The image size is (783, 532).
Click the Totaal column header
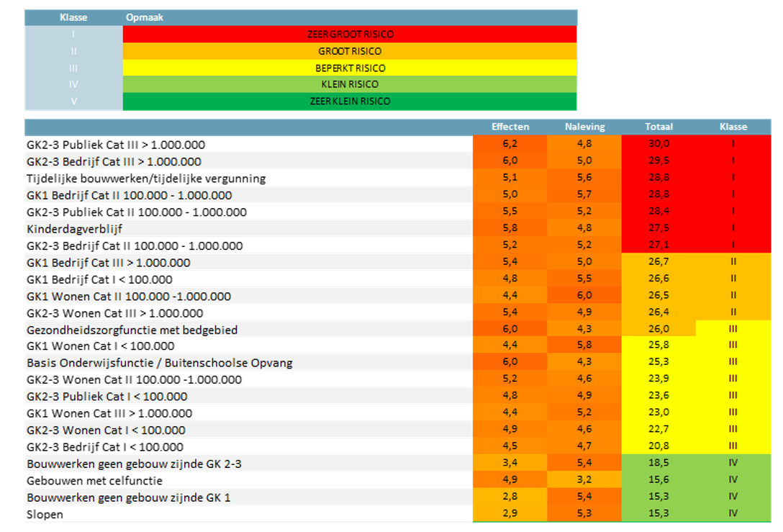(658, 127)
